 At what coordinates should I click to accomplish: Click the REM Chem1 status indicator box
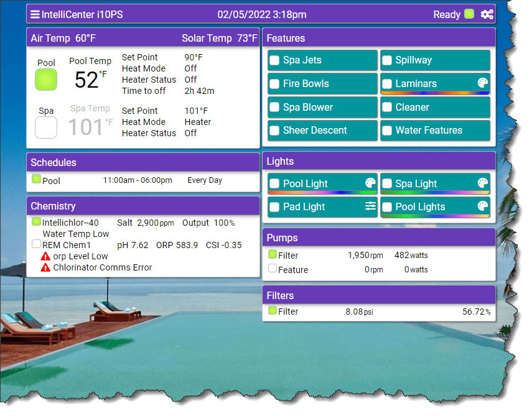pos(36,244)
